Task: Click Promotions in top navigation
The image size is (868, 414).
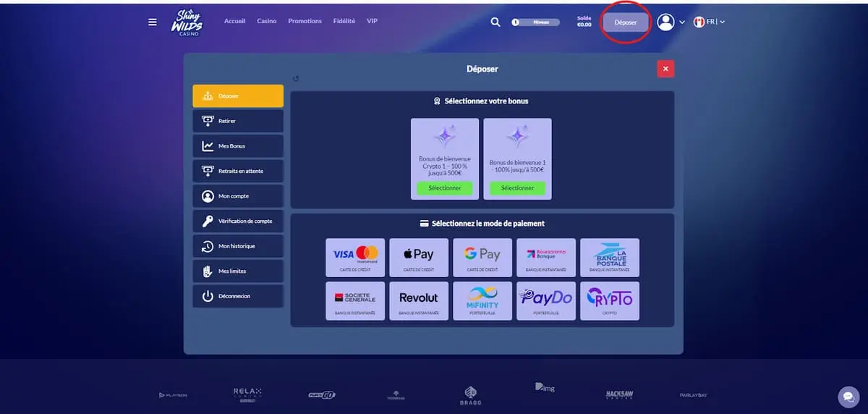Action: (305, 21)
